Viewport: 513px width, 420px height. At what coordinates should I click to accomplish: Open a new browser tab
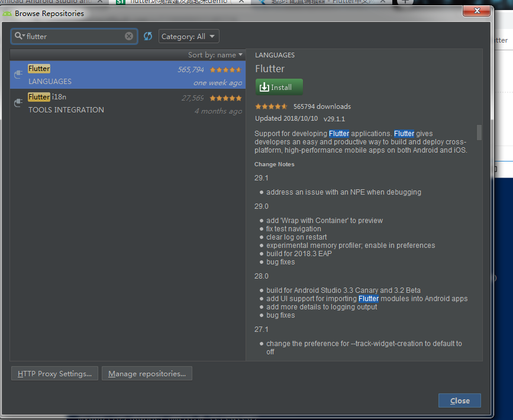click(x=405, y=2)
